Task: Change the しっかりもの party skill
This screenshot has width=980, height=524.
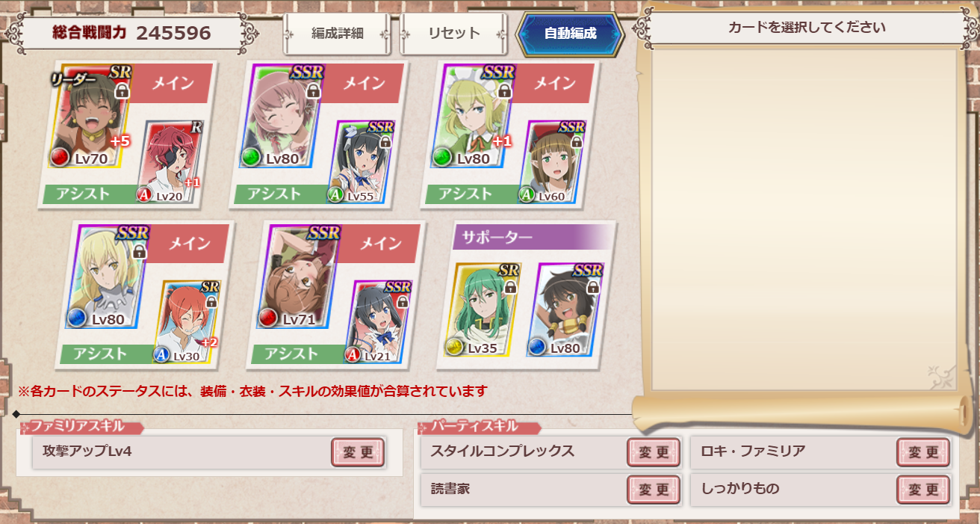Action: coord(923,490)
